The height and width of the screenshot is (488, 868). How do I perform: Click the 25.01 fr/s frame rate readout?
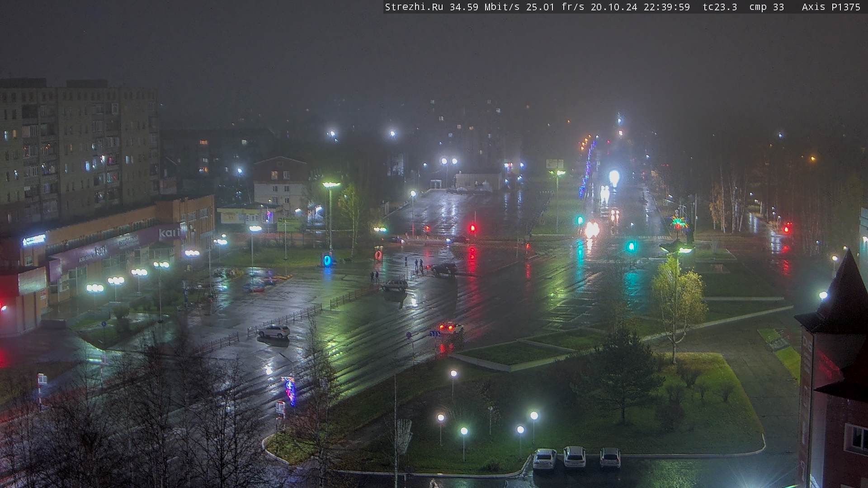(x=555, y=7)
